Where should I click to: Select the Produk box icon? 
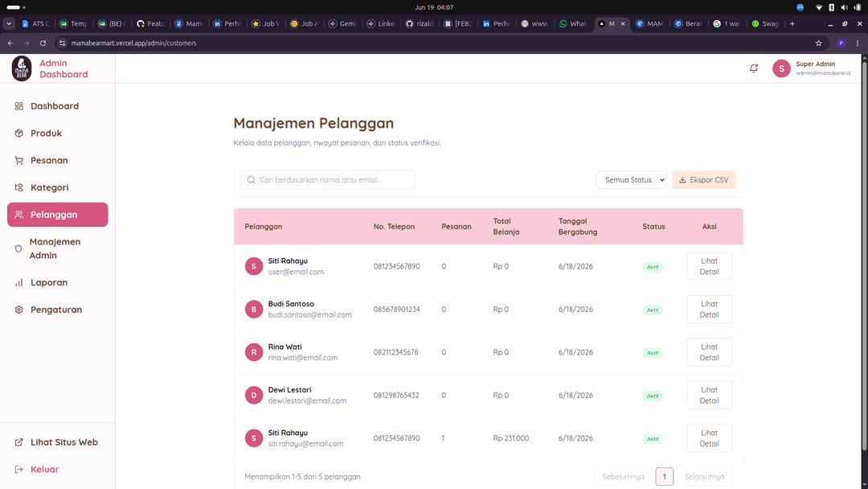click(18, 133)
